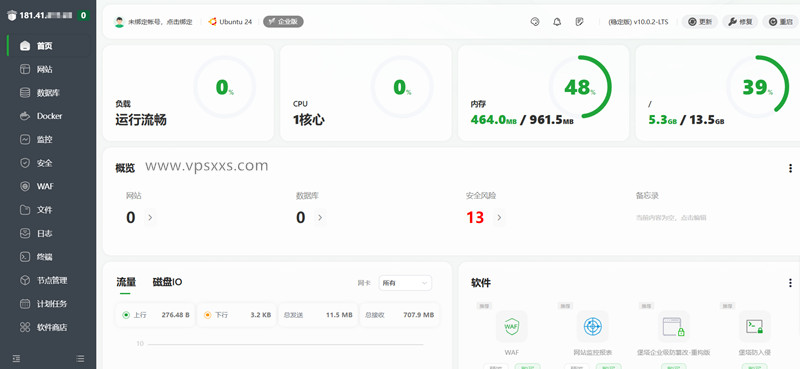Image resolution: width=800 pixels, height=369 pixels.
Task: Open the 网卡 所有 dropdown
Action: 405,283
